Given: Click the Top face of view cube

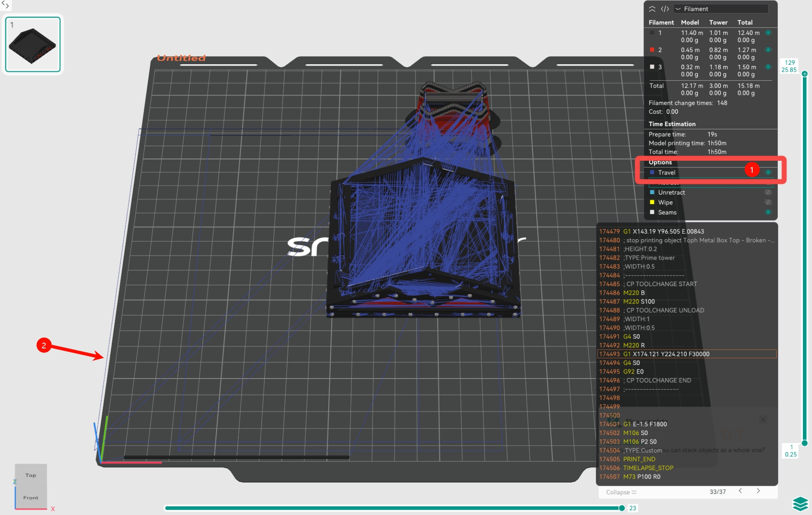Looking at the screenshot, I should [x=31, y=475].
